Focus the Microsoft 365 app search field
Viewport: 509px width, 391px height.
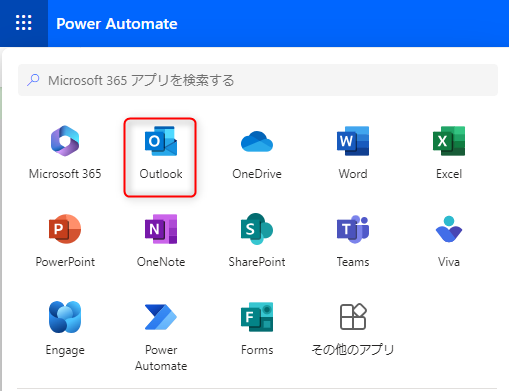point(258,80)
